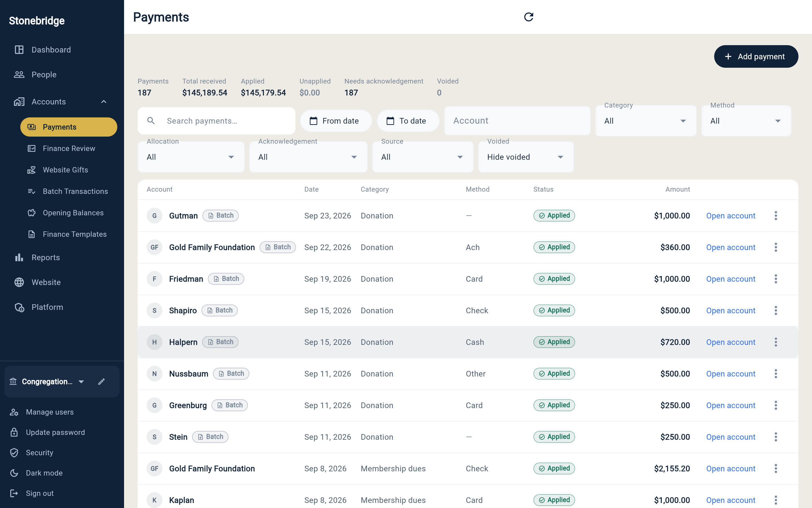This screenshot has height=508, width=812.
Task: Click the Security shield icon
Action: [14, 453]
